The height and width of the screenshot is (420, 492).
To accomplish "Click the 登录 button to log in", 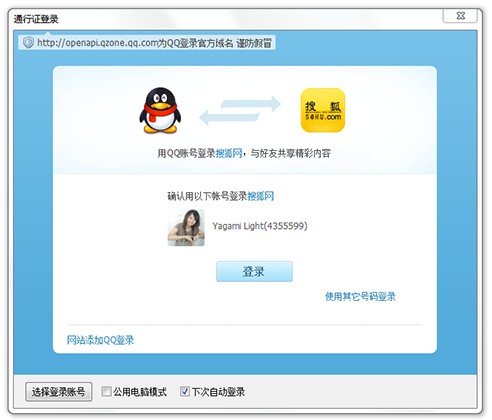I will point(254,271).
